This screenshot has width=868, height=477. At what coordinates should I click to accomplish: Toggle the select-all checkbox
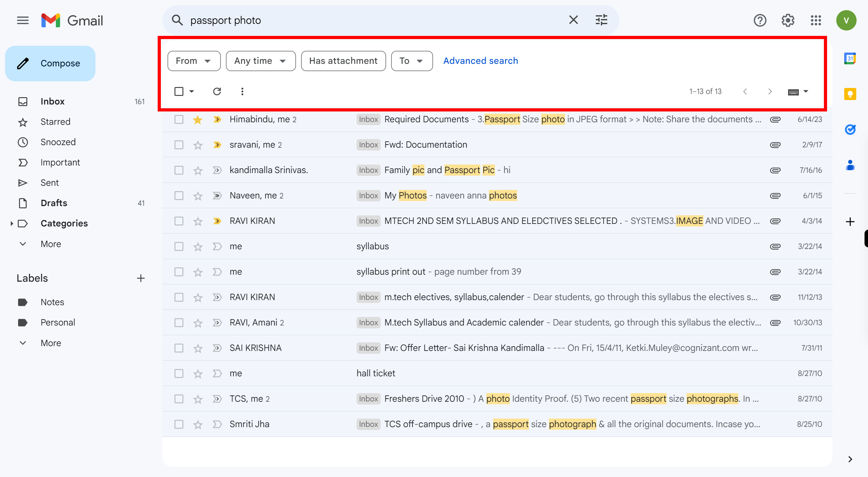coord(179,91)
